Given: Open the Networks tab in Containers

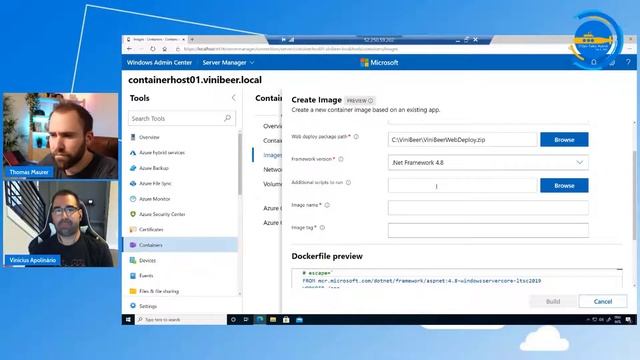Looking at the screenshot, I should pos(272,169).
